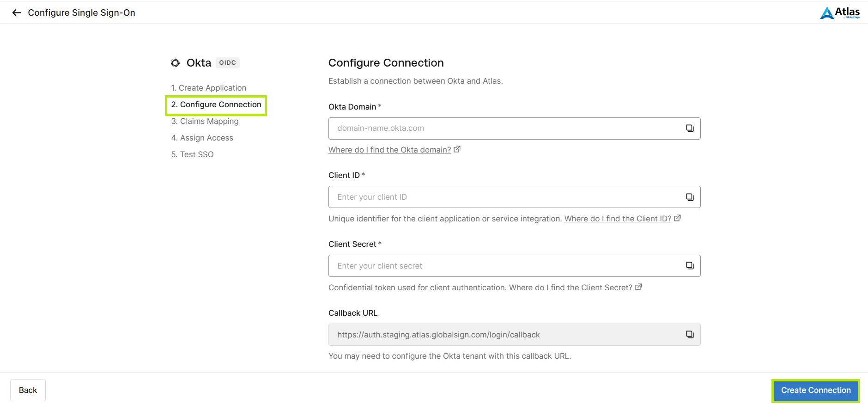Click the 'Configure Connection' page heading
This screenshot has width=868, height=404.
pos(386,63)
